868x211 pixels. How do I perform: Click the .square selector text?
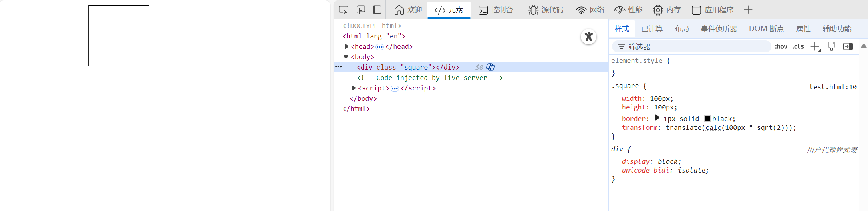625,86
